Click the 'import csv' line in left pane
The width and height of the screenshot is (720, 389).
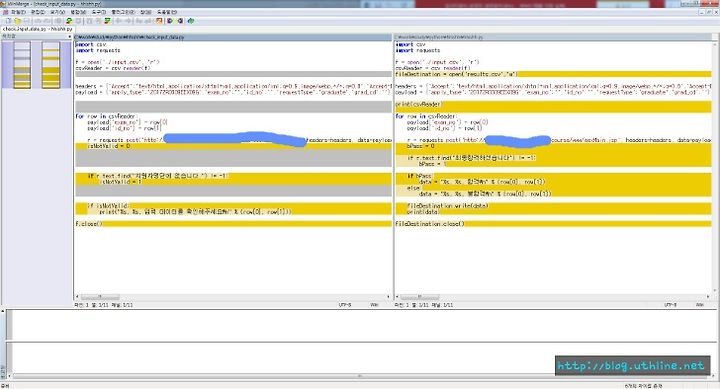[90, 45]
